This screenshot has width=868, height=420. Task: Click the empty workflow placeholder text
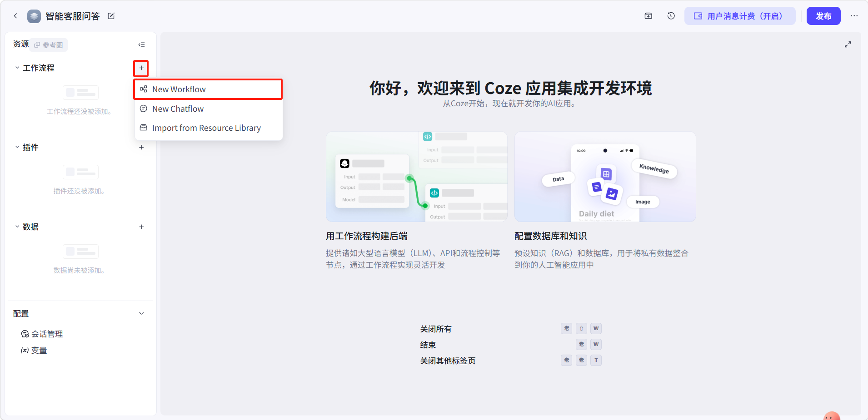(x=80, y=112)
